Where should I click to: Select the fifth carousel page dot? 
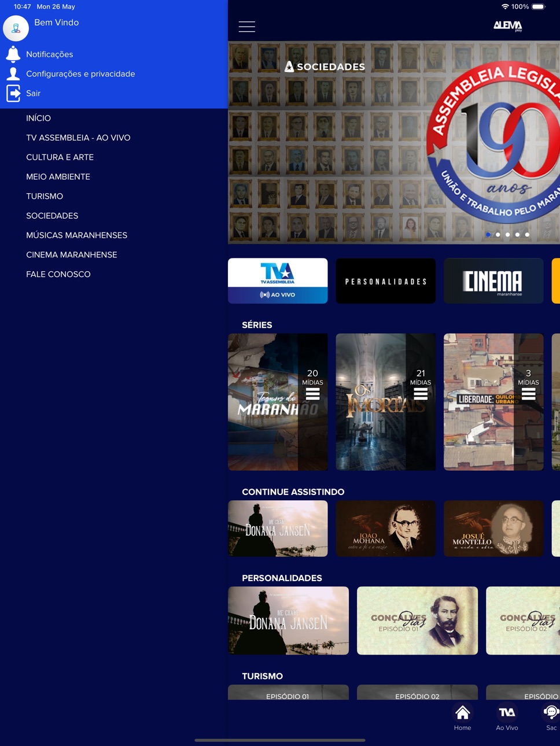(x=527, y=235)
